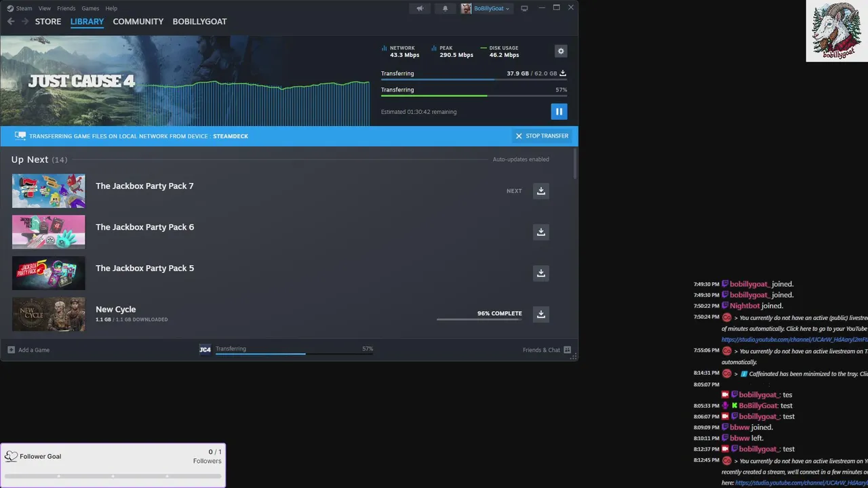This screenshot has height=488, width=868.
Task: Download The Jackbox Party Pack 6
Action: coord(541,232)
